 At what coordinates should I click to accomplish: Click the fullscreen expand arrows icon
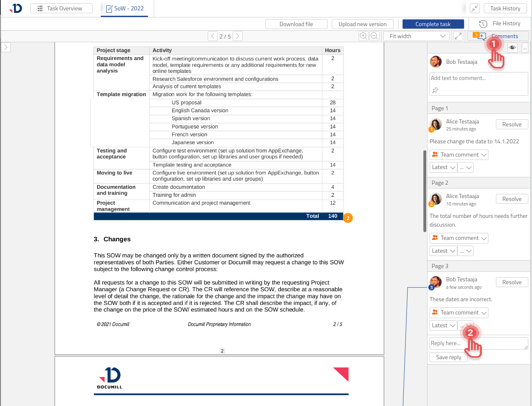pyautogui.click(x=458, y=36)
